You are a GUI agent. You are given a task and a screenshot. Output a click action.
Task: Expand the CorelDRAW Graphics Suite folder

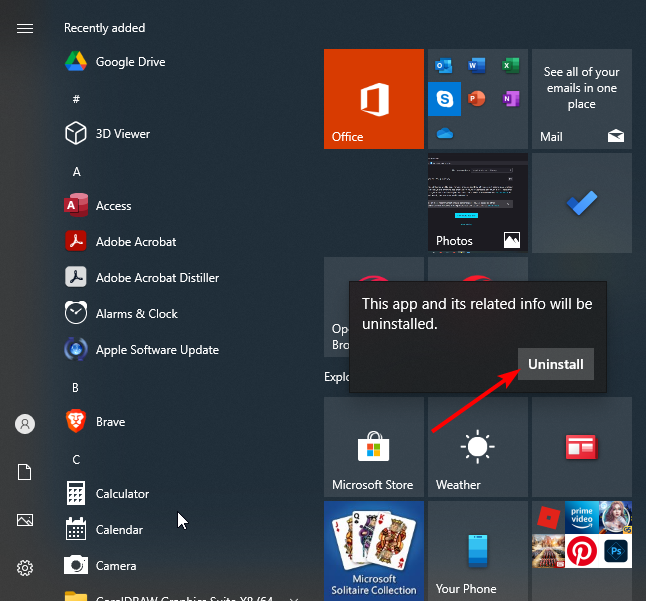181,596
